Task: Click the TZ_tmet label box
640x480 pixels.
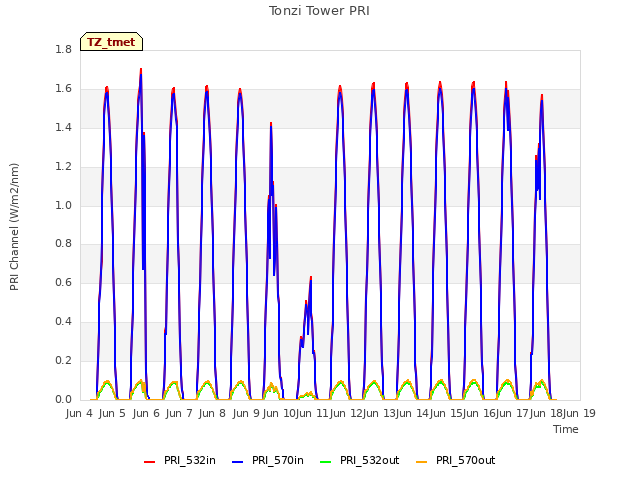Action: [x=111, y=42]
